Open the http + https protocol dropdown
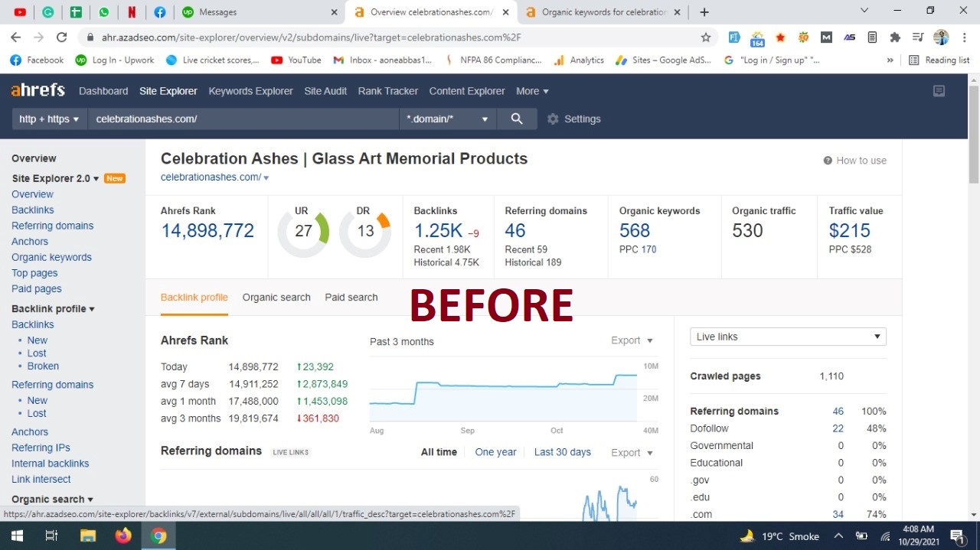Image resolution: width=980 pixels, height=550 pixels. tap(48, 119)
